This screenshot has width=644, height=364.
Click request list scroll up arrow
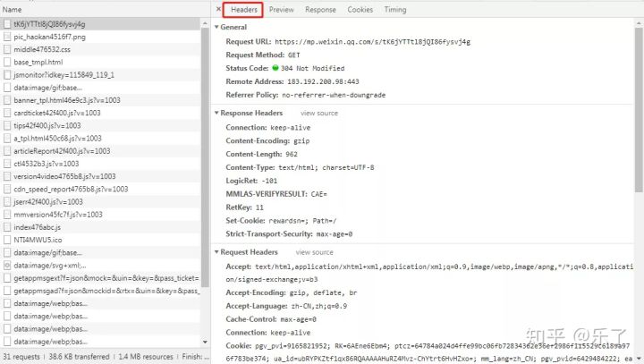coord(205,24)
